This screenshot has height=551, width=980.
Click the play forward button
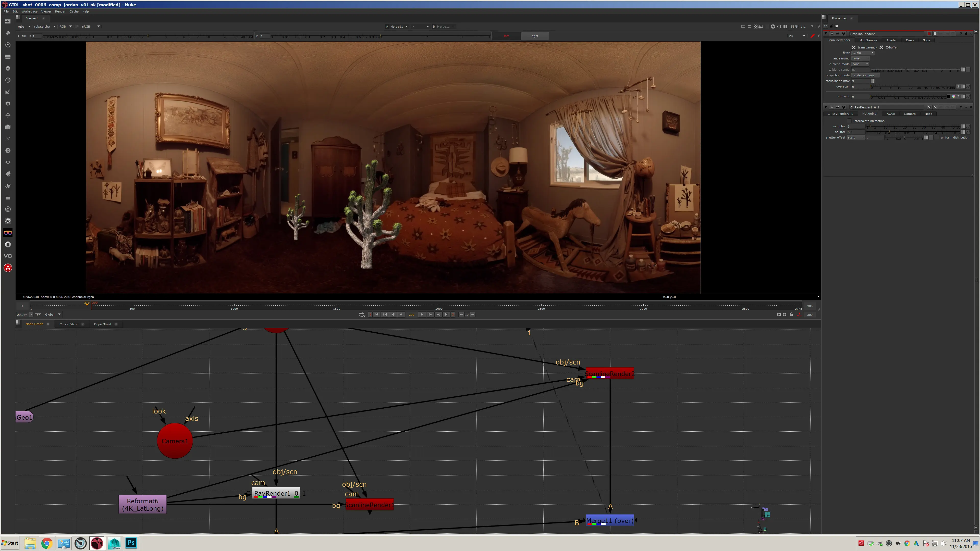(x=422, y=315)
